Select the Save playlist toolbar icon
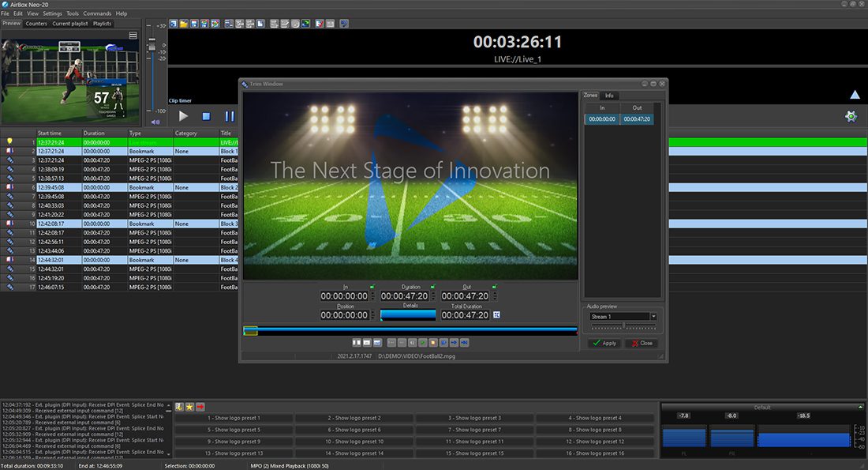This screenshot has height=470, width=868. (x=193, y=23)
